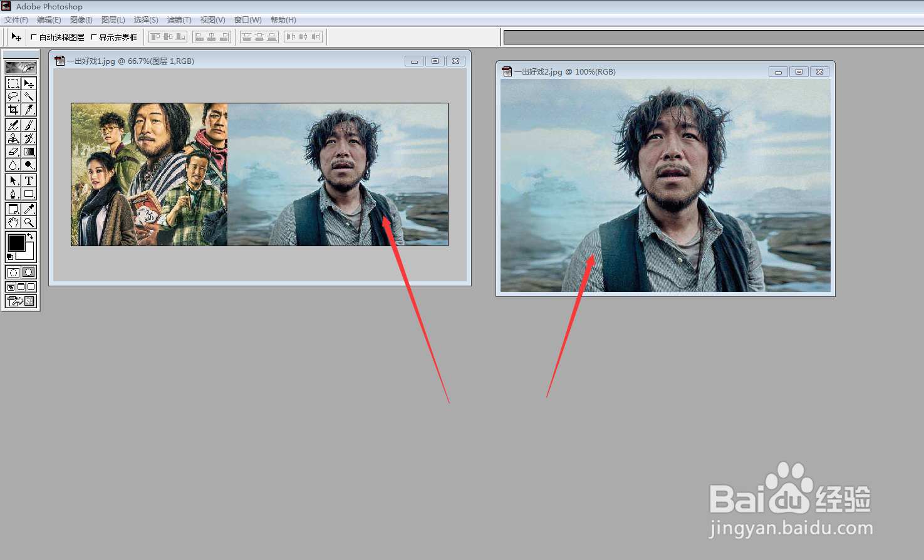Open the black foreground color picker
924x560 pixels.
click(16, 242)
